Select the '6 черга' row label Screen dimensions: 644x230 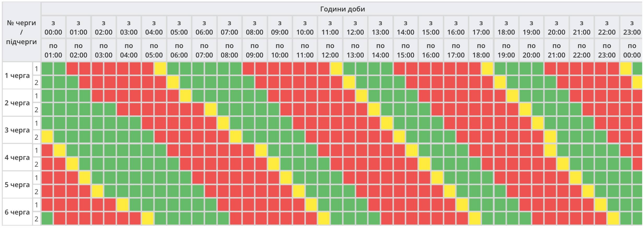(x=17, y=212)
